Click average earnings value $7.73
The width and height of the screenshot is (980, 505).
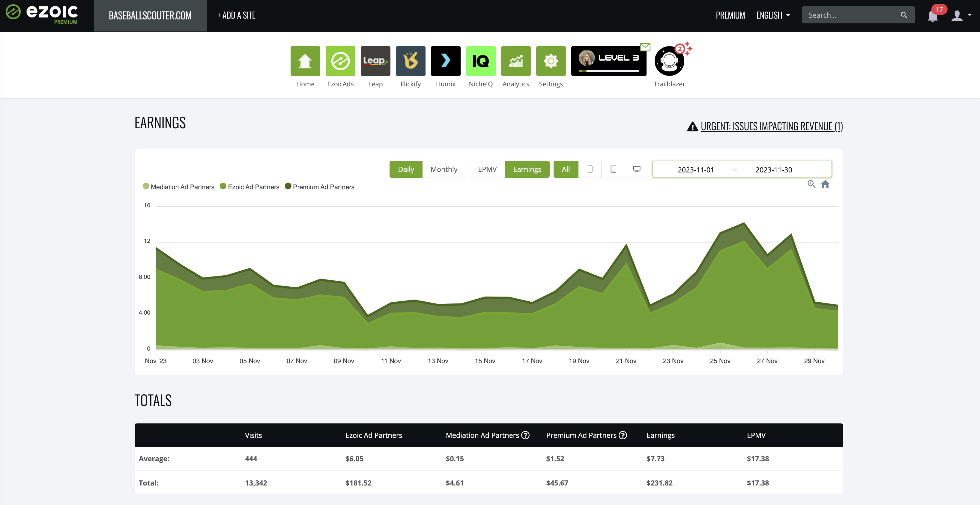(655, 459)
